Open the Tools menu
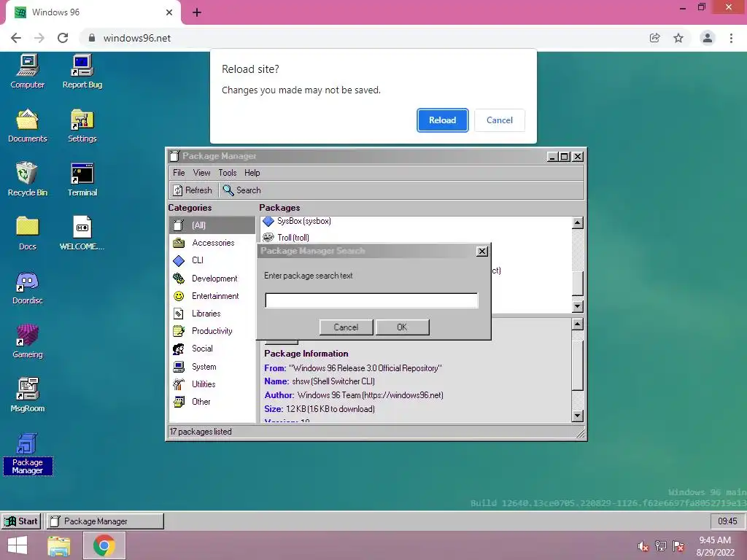Screen dimensions: 747x560 point(228,173)
